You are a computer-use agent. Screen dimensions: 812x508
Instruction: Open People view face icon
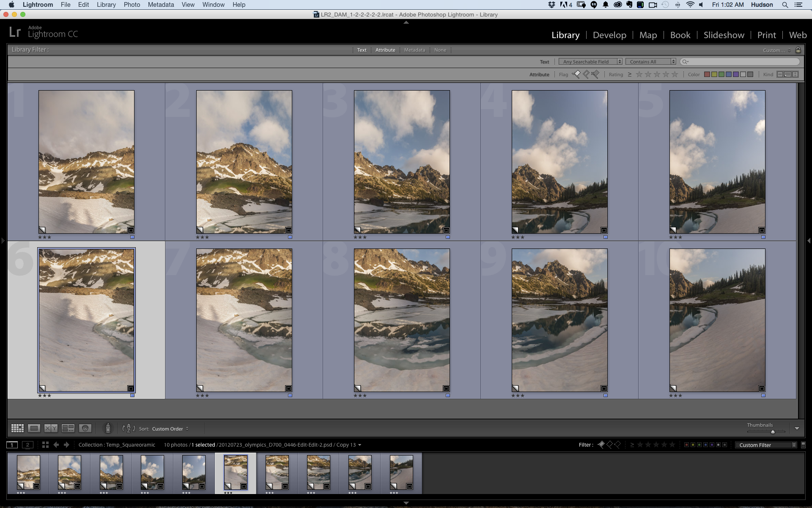pyautogui.click(x=85, y=428)
